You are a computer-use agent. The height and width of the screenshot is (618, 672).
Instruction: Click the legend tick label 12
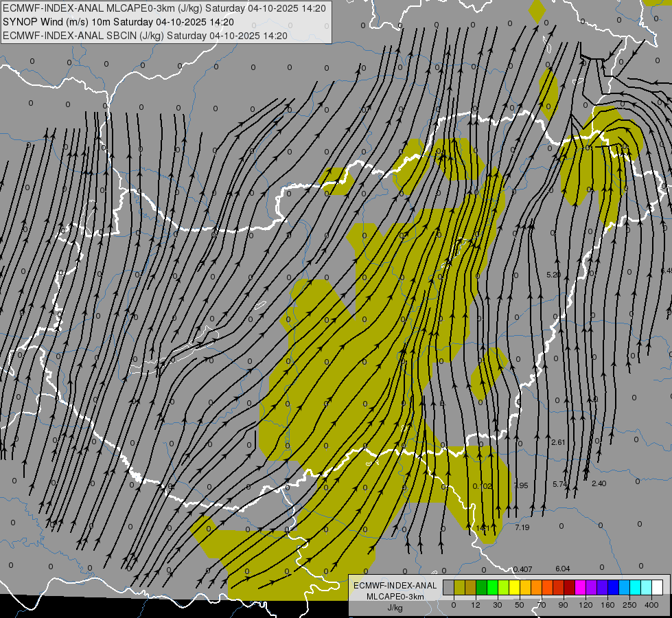coord(476,605)
